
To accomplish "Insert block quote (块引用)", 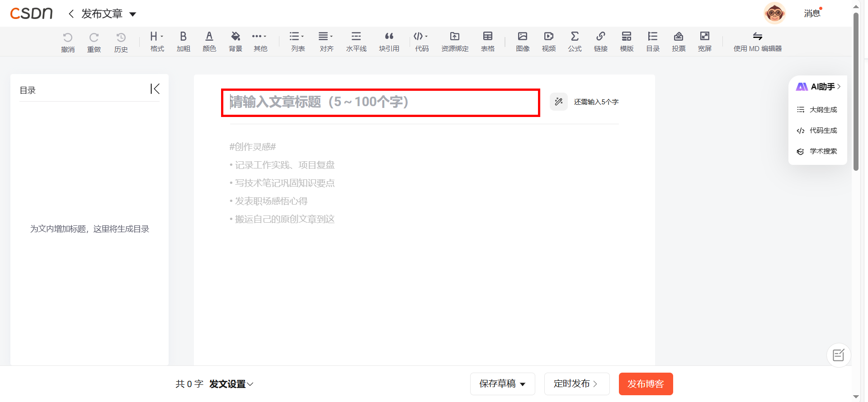I will (389, 37).
